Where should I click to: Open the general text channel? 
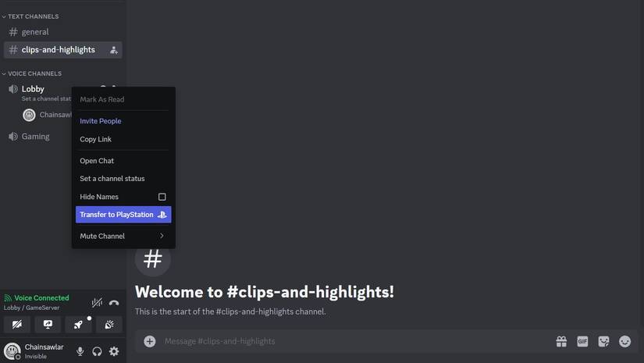pyautogui.click(x=63, y=32)
